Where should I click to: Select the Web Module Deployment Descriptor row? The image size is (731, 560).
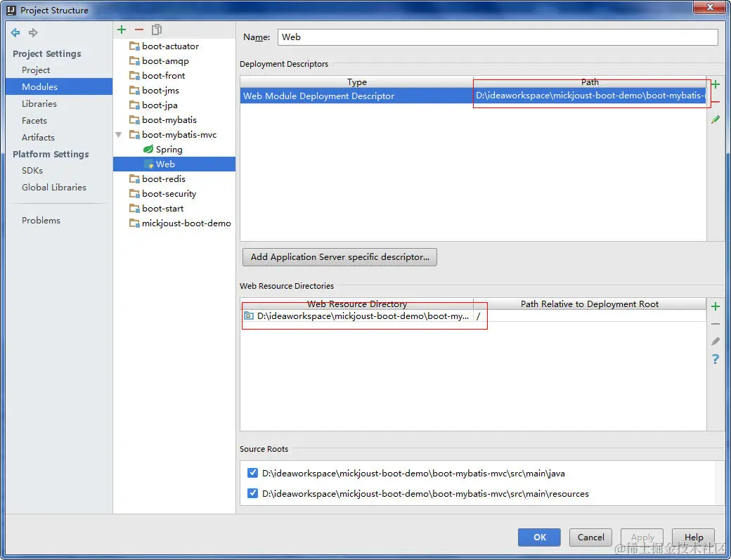pyautogui.click(x=473, y=96)
